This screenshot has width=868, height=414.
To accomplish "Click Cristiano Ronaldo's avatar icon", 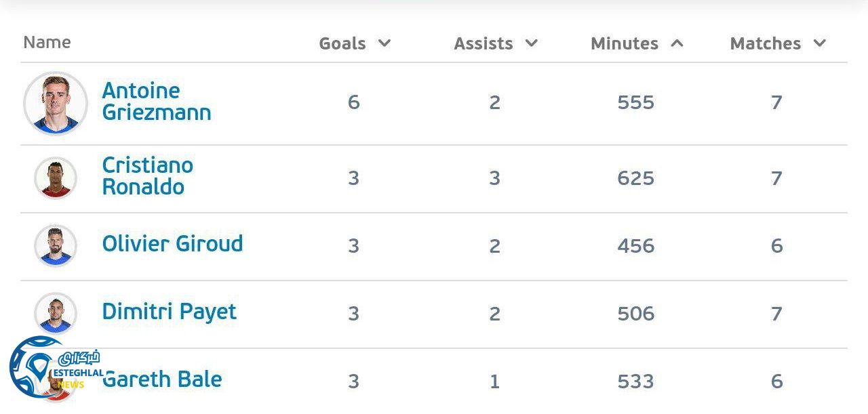I will [56, 178].
